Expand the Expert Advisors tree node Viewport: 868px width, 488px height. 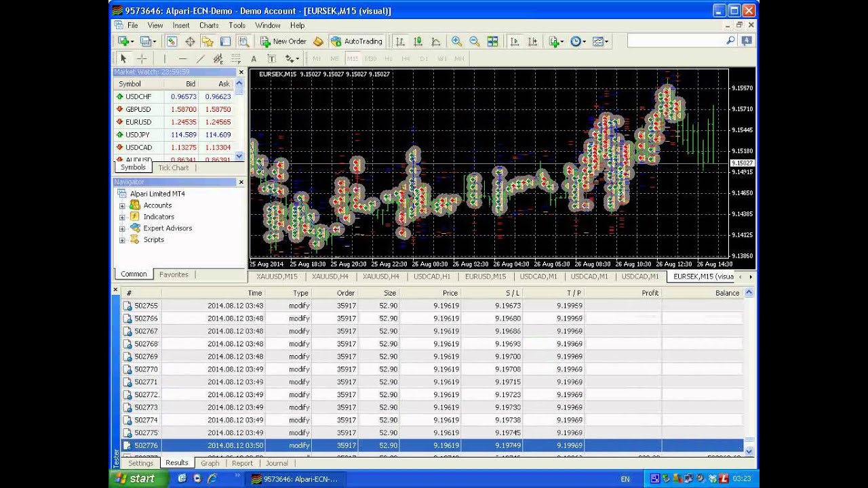click(x=122, y=228)
